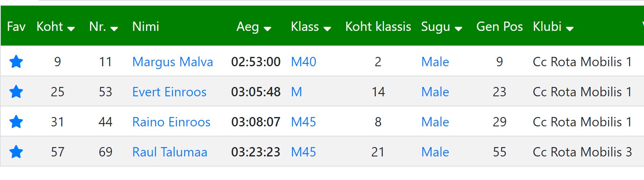Open Evert Einroos result link
The height and width of the screenshot is (180, 644).
pyautogui.click(x=169, y=92)
